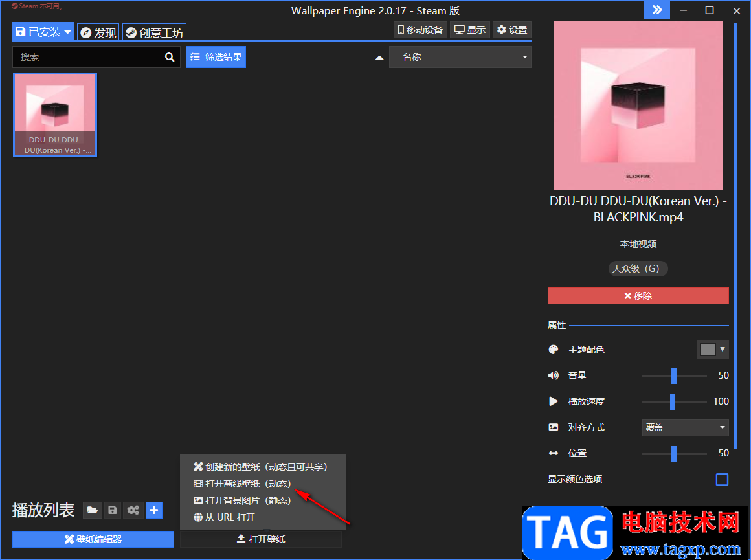Click the right panel vertical scrollbar
The width and height of the screenshot is (751, 560).
[x=735, y=235]
